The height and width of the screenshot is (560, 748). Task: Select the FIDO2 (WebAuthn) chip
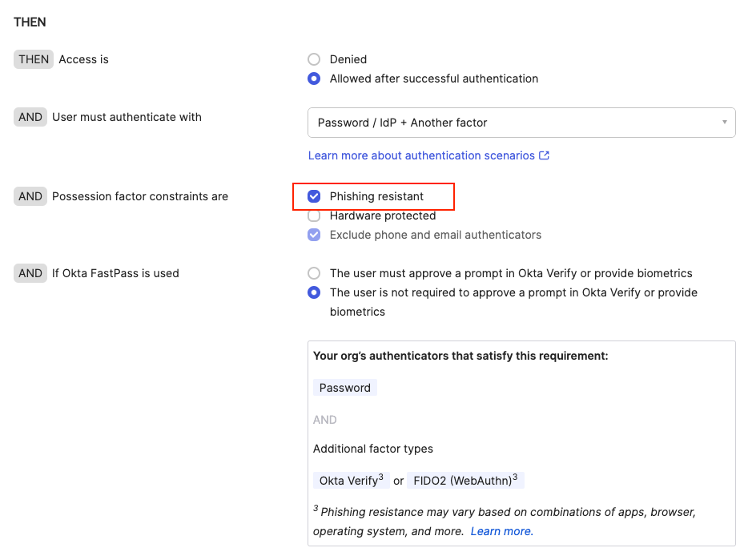[466, 480]
